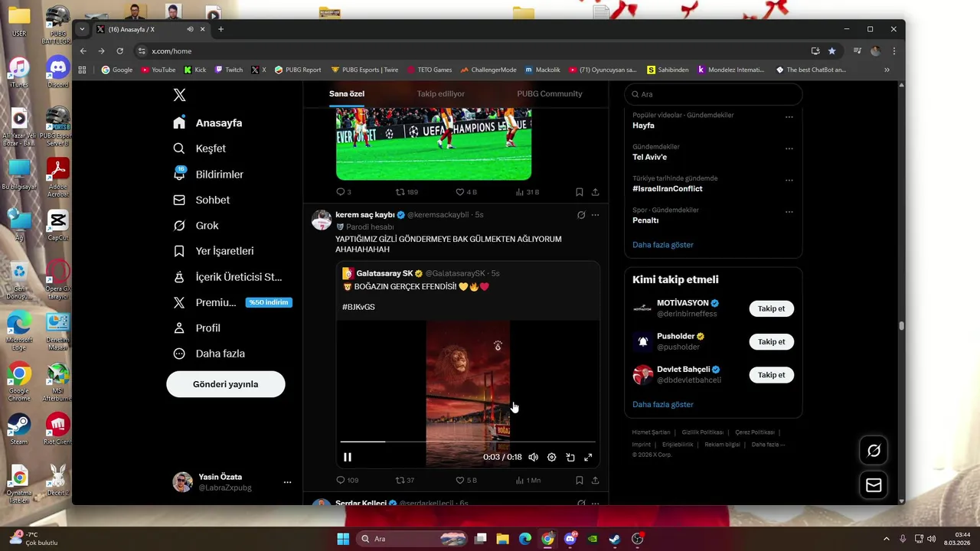
Task: Open options for Tel Aviv'e trend
Action: coord(789,148)
